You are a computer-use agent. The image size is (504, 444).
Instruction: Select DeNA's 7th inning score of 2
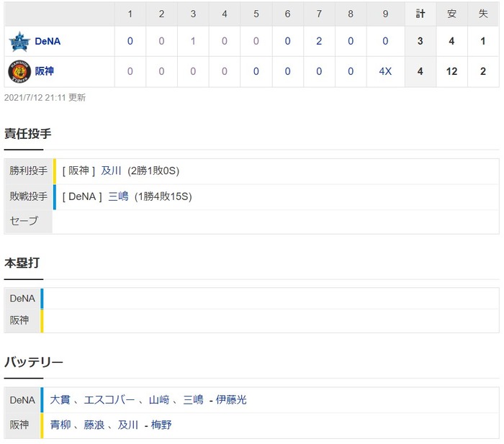319,41
